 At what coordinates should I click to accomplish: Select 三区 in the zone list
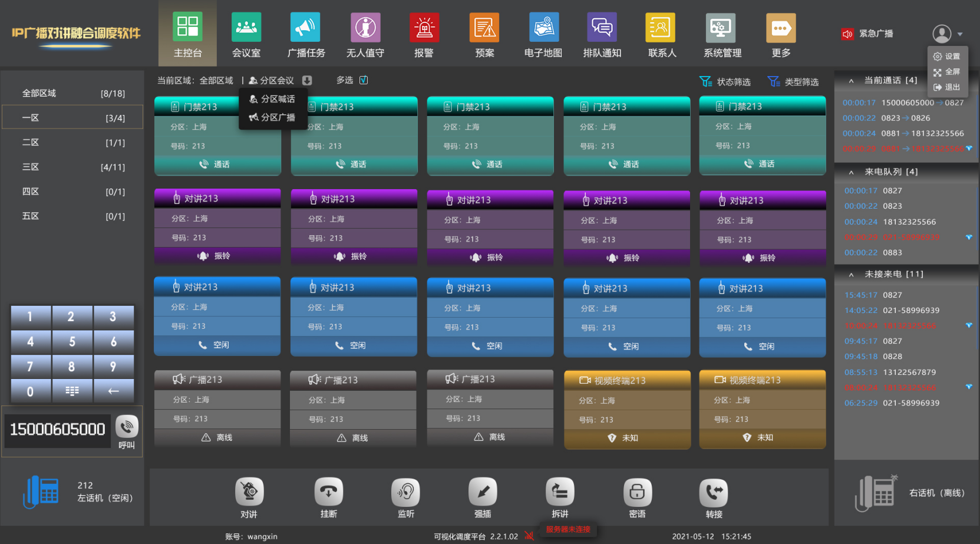tap(73, 167)
